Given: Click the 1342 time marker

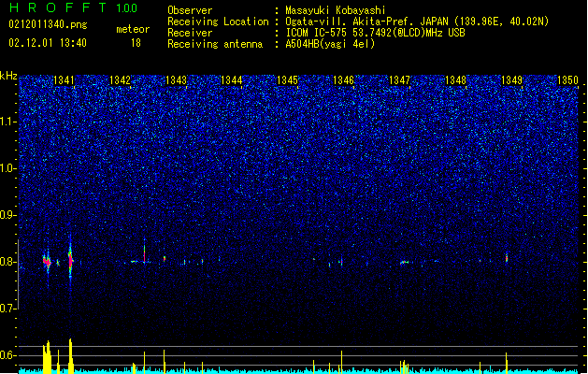Looking at the screenshot, I should [120, 80].
